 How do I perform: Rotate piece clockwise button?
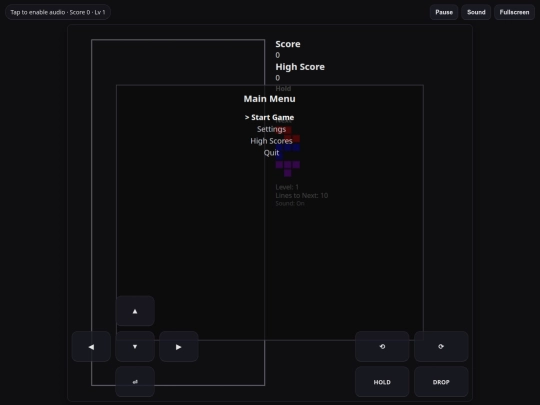pos(441,346)
